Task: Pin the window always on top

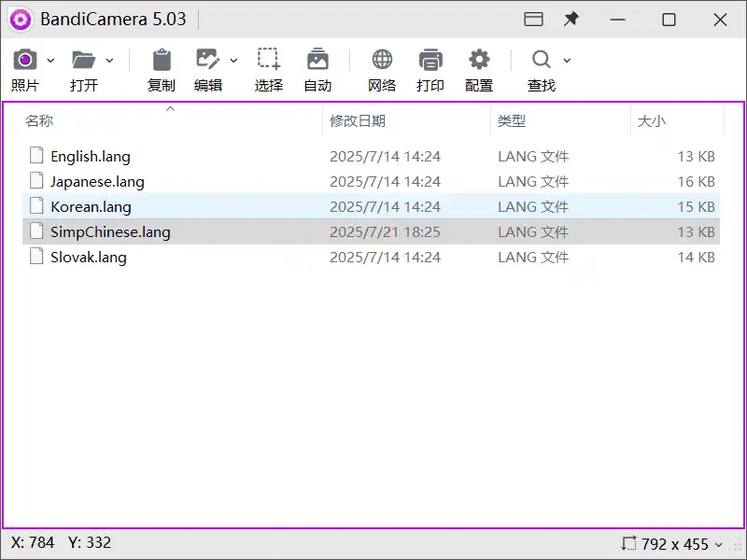Action: point(571,19)
